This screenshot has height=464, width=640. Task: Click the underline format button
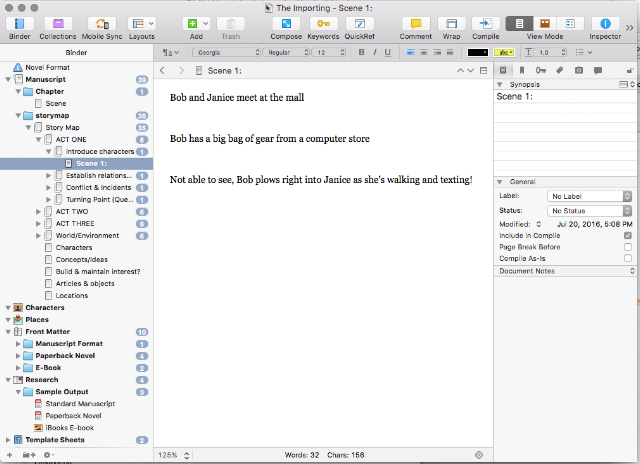tap(388, 52)
